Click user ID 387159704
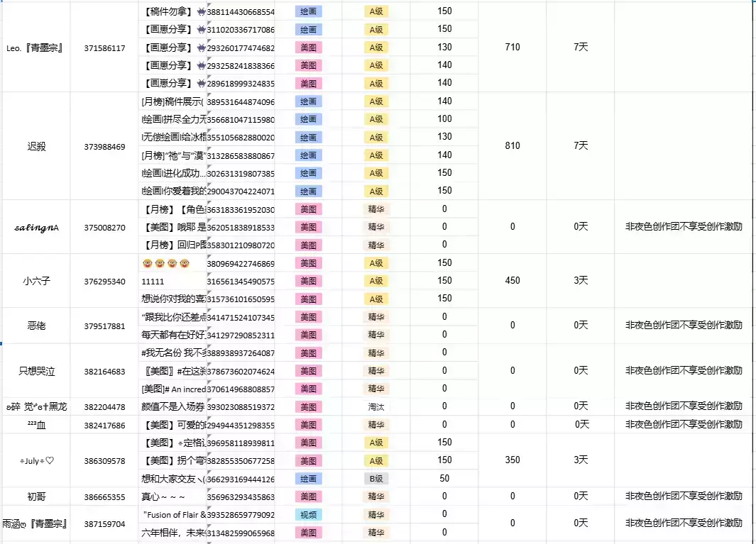The image size is (756, 544). tap(104, 523)
